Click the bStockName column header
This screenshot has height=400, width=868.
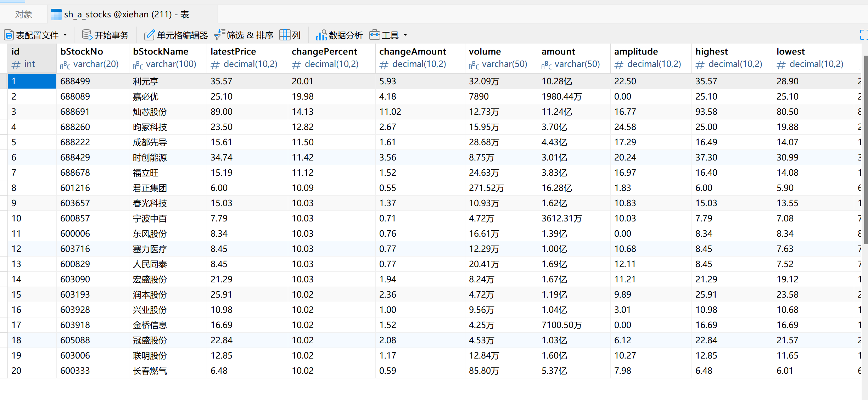[x=168, y=58]
